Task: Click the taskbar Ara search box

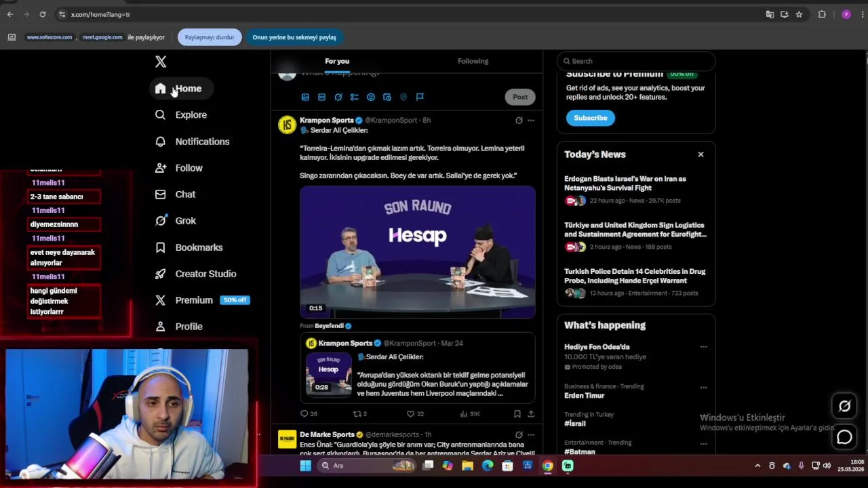Action: 367,466
